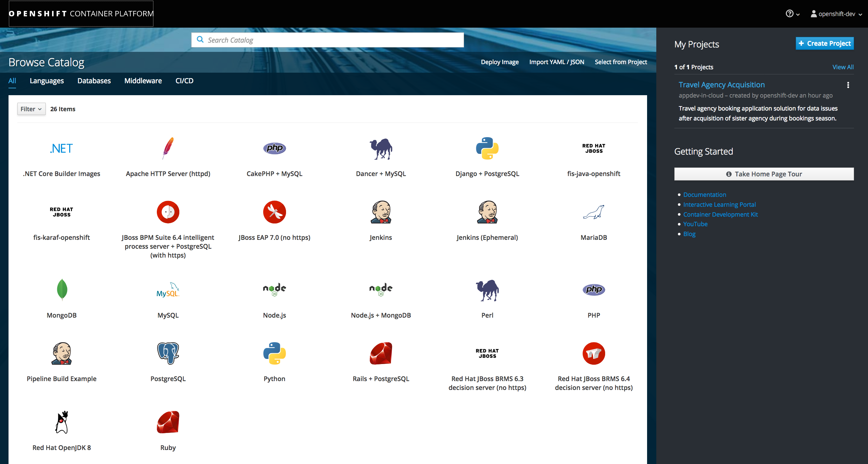The height and width of the screenshot is (464, 868).
Task: Click the JBoss EAP 7.0 icon
Action: tap(274, 212)
